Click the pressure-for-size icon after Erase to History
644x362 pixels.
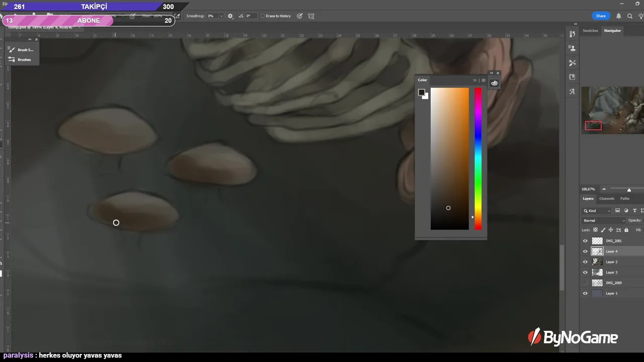[300, 16]
